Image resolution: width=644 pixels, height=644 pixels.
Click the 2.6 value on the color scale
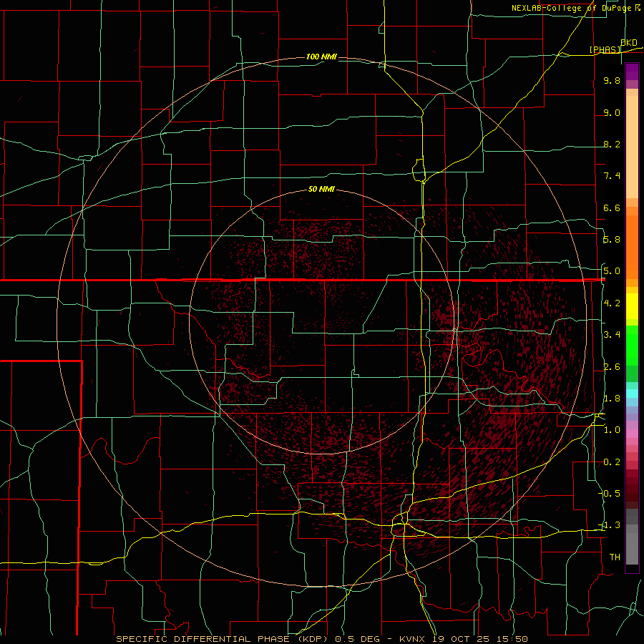pos(612,367)
